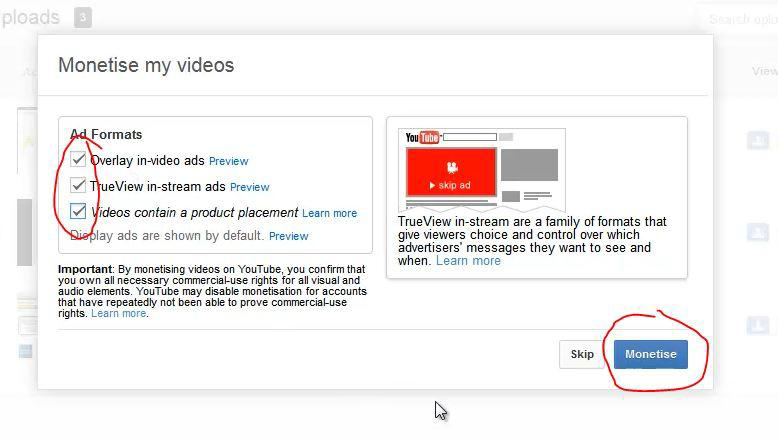Screen dimensions: 778x441
Task: Open Preview link for Display ads
Action: (x=288, y=237)
